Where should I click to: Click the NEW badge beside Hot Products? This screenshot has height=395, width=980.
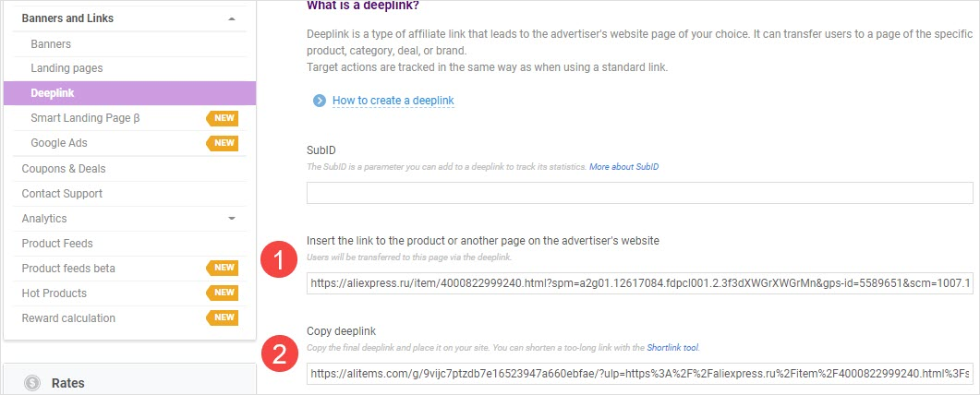[224, 293]
